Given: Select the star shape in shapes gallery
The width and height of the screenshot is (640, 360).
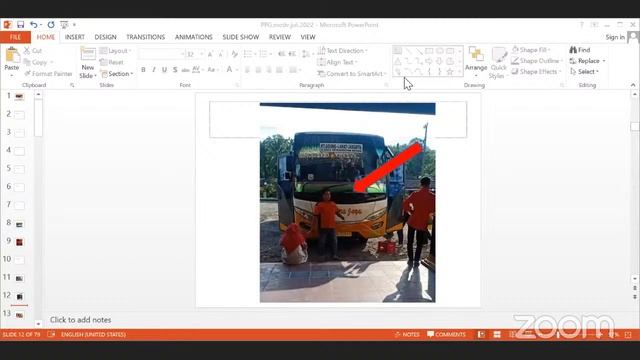Looking at the screenshot, I should [450, 72].
